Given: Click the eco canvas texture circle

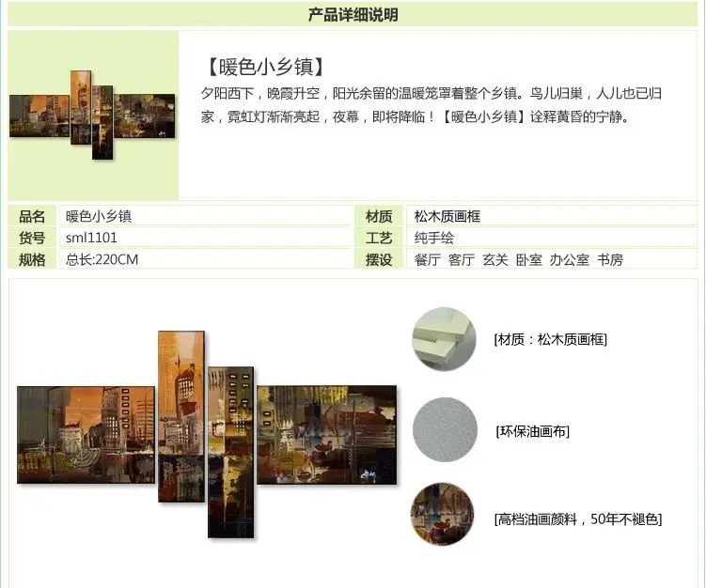Looking at the screenshot, I should [445, 429].
